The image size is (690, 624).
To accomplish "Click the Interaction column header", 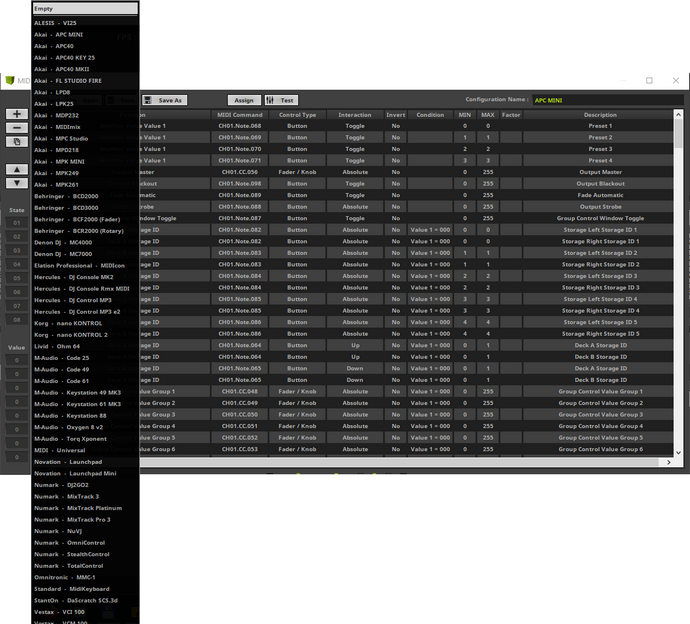I will pos(355,115).
